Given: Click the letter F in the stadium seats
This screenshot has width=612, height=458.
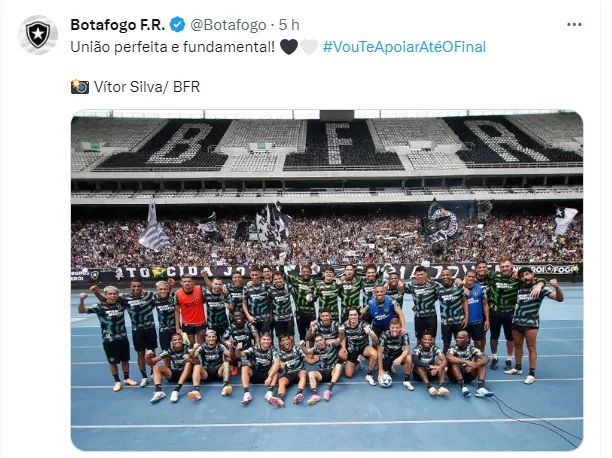Looking at the screenshot, I should pyautogui.click(x=338, y=143).
